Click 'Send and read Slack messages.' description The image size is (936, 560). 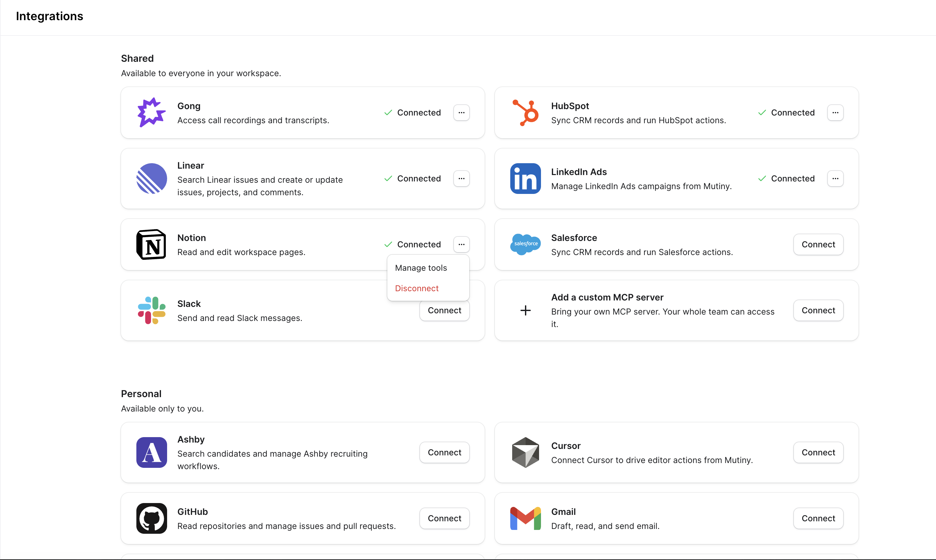tap(240, 318)
